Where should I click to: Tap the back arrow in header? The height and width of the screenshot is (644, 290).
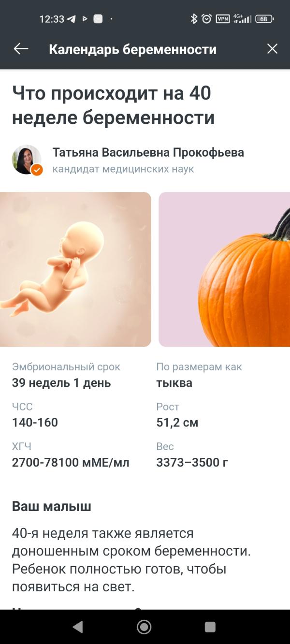21,49
